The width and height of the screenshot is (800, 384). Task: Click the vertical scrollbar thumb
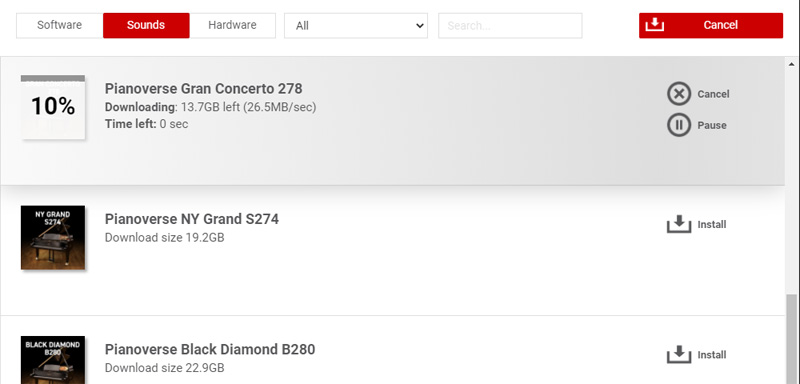(792, 339)
